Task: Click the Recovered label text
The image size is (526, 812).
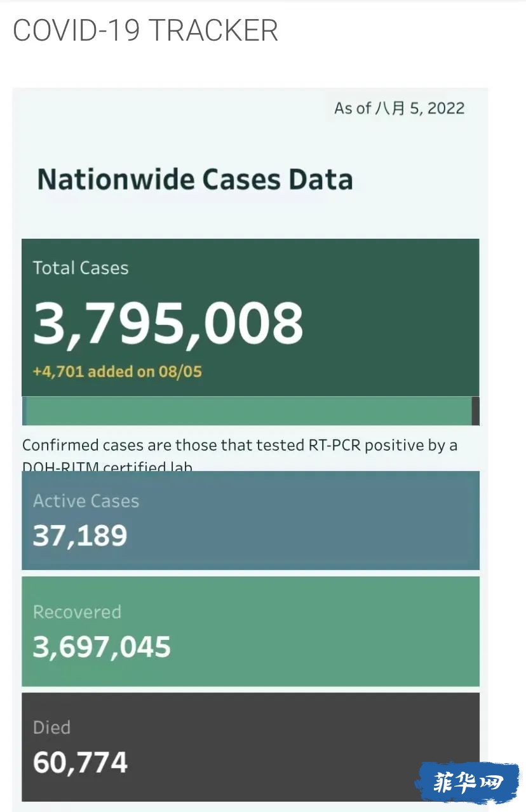Action: [77, 612]
